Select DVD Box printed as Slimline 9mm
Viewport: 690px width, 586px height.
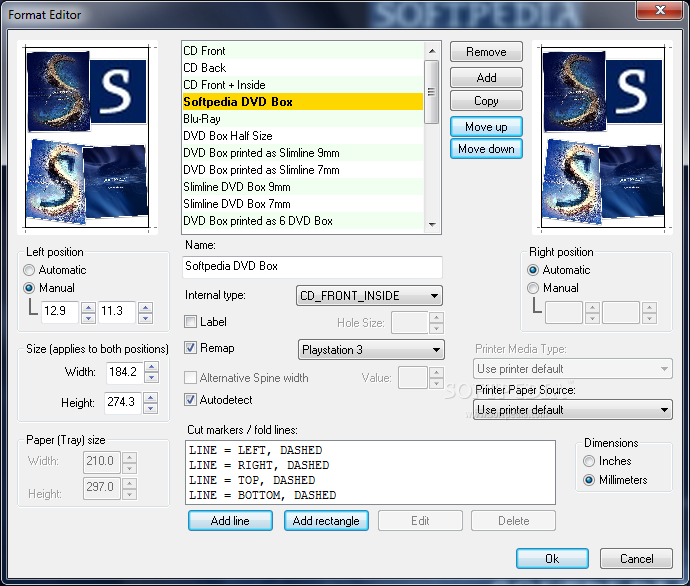303,153
